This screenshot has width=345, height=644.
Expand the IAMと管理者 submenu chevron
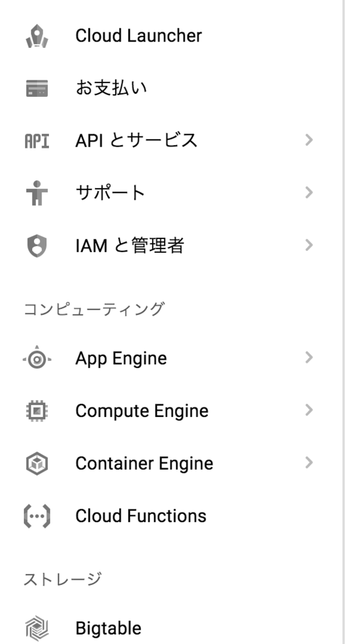click(309, 245)
